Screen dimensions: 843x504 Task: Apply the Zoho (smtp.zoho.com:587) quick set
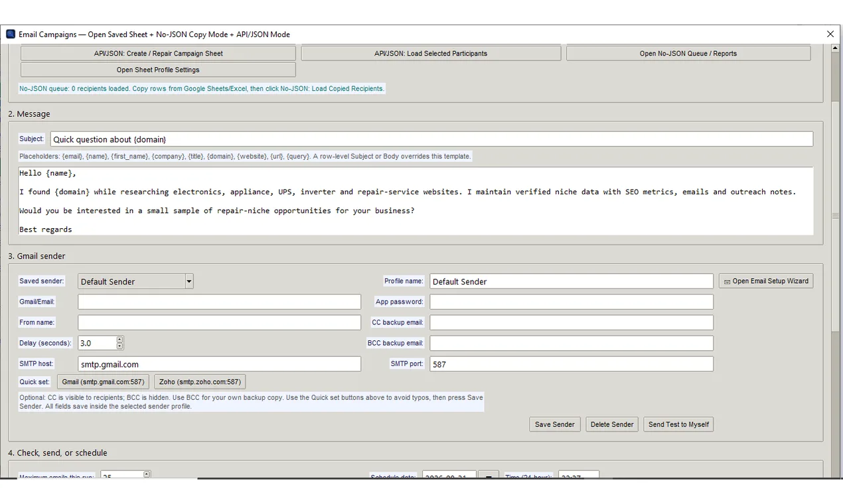(200, 382)
